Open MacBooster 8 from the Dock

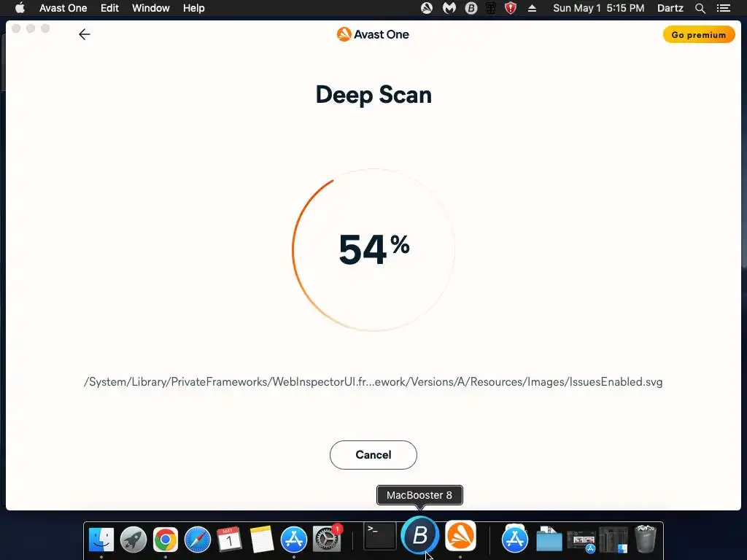419,535
